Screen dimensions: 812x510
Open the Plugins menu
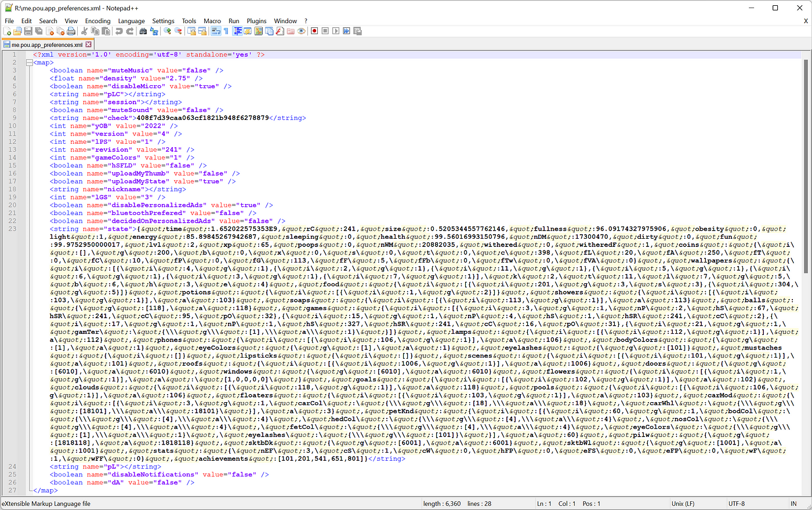[x=256, y=21]
